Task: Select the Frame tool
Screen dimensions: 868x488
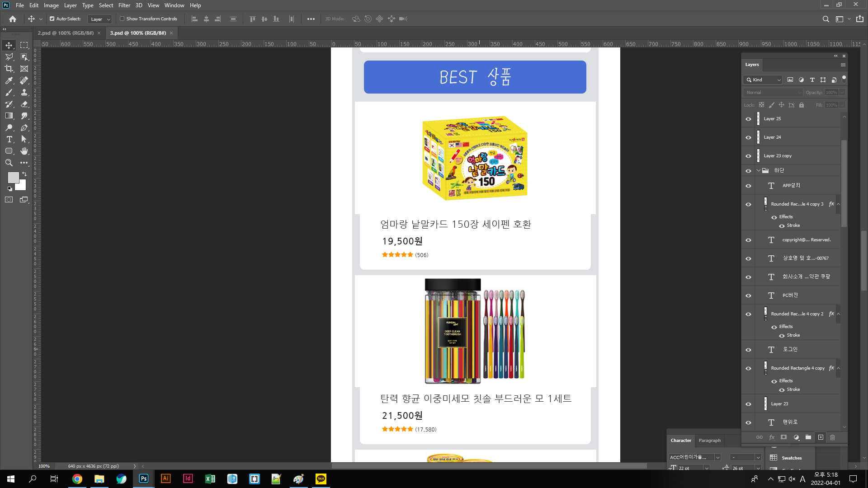Action: coord(24,69)
